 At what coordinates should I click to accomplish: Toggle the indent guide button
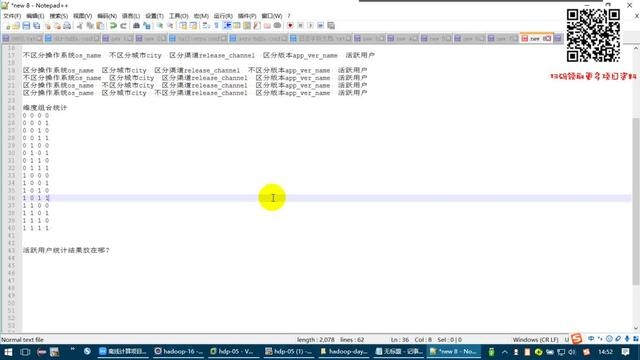(x=227, y=26)
